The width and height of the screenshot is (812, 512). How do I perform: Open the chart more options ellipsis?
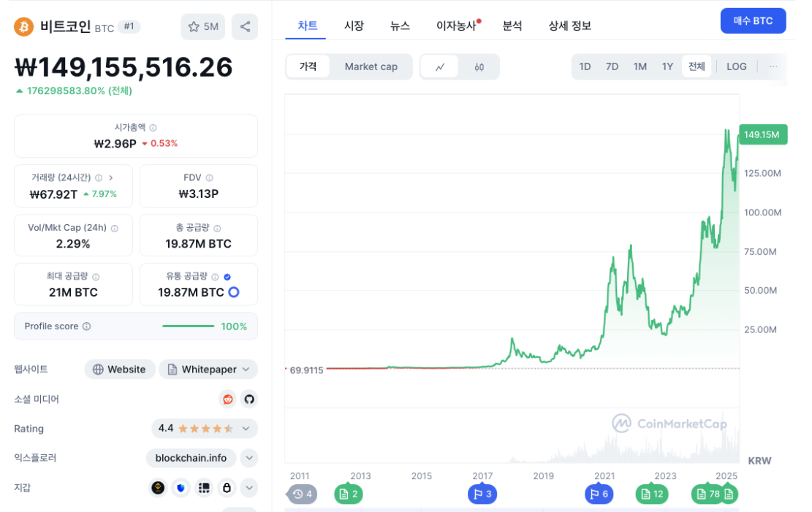(x=773, y=66)
